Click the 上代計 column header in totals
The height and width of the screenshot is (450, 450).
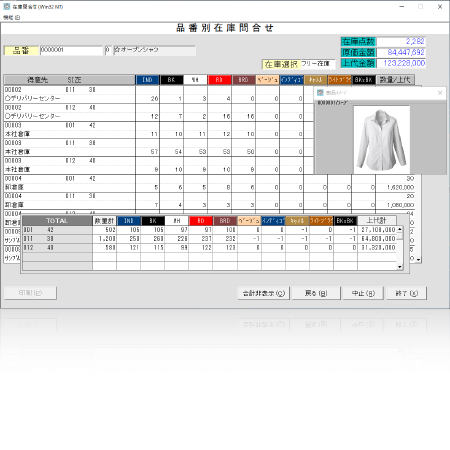pos(377,221)
